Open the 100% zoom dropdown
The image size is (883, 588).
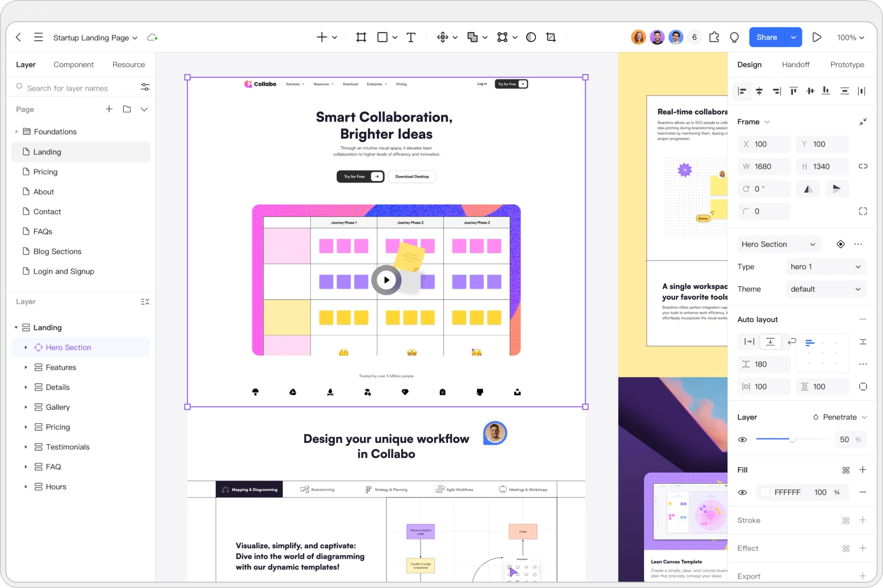point(850,38)
